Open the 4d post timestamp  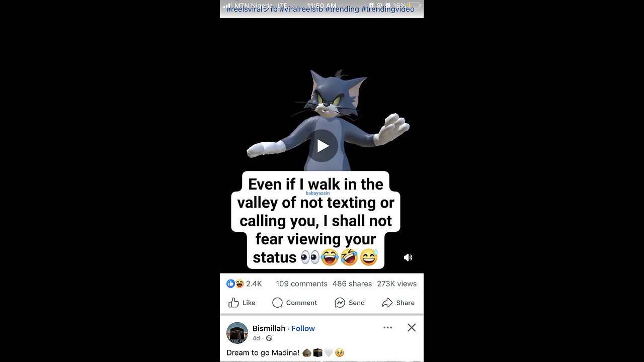(256, 338)
